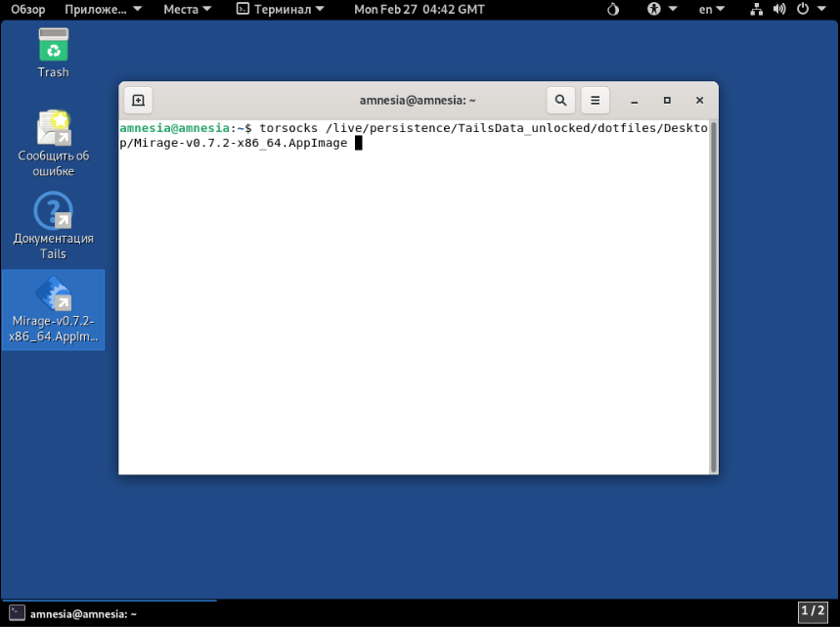Viewport: 840px width, 627px height.
Task: Open the clock and calendar panel
Action: click(x=419, y=10)
